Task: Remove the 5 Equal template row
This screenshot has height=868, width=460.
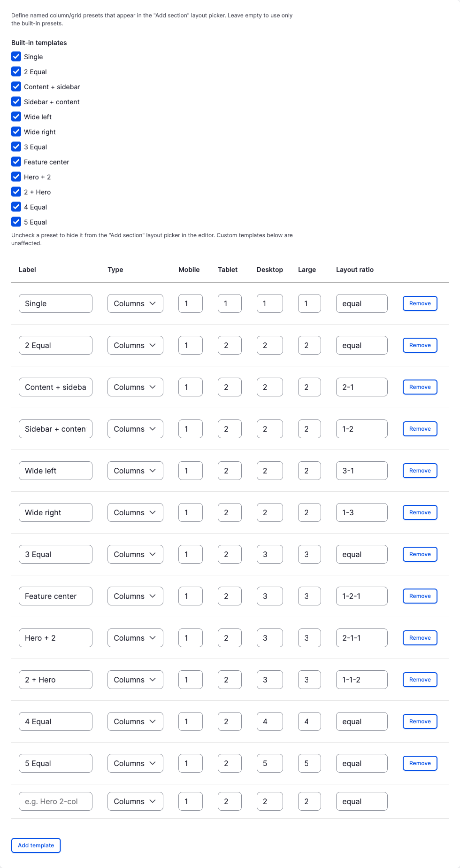Action: (x=420, y=763)
